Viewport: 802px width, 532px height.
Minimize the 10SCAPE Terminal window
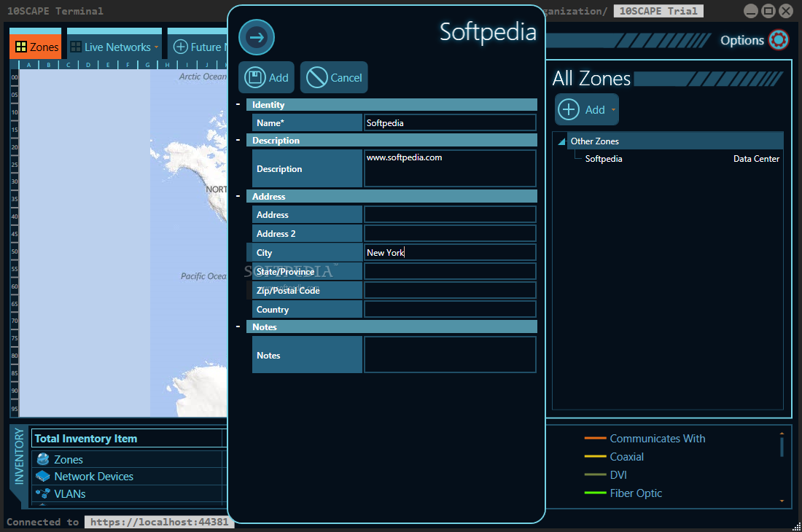[750, 11]
